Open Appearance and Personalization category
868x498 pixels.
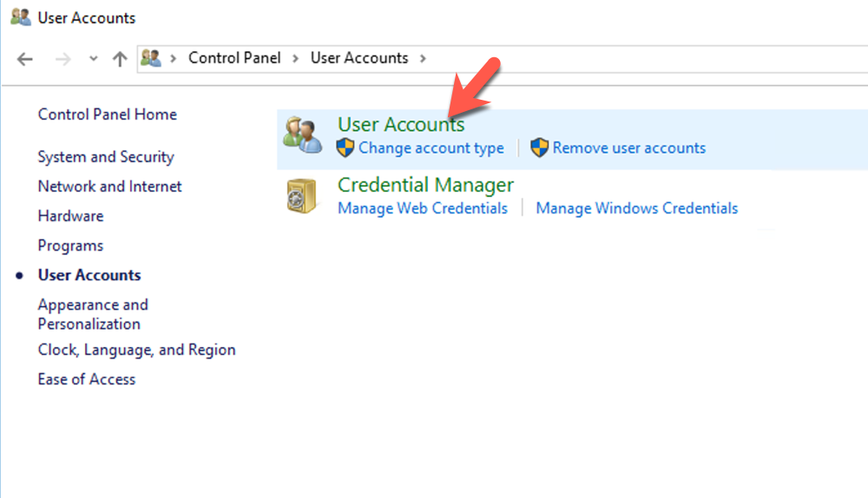[93, 314]
